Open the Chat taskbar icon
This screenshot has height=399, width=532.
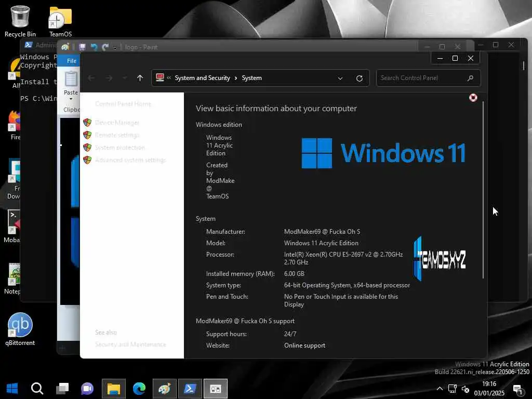click(87, 389)
